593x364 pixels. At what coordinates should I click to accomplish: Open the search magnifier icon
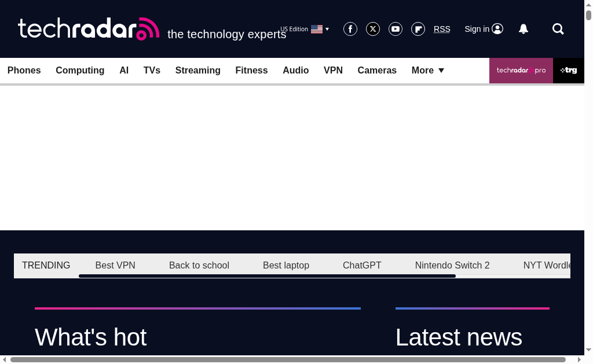[x=558, y=29]
